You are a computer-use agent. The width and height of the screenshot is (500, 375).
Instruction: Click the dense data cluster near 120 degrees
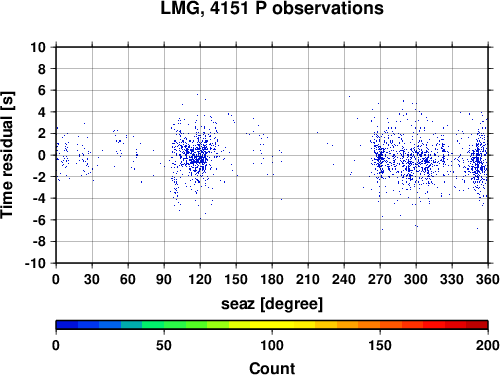[198, 157]
